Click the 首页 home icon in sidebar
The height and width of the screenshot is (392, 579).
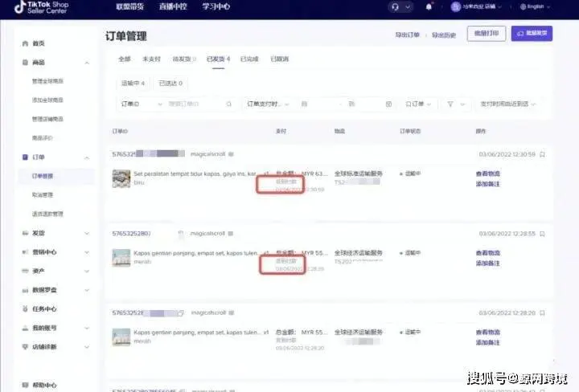click(x=25, y=43)
